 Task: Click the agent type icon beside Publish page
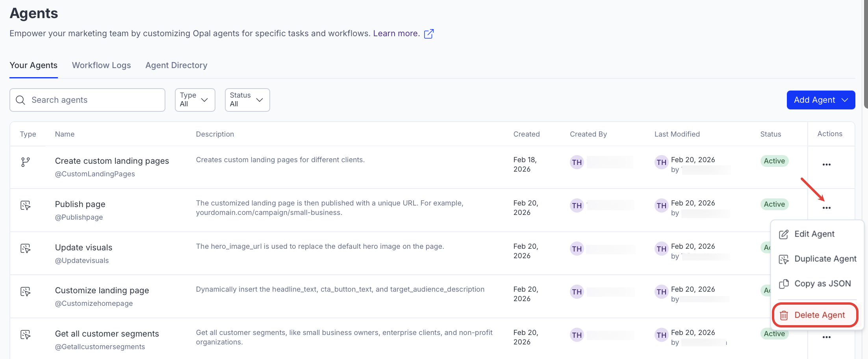[26, 205]
